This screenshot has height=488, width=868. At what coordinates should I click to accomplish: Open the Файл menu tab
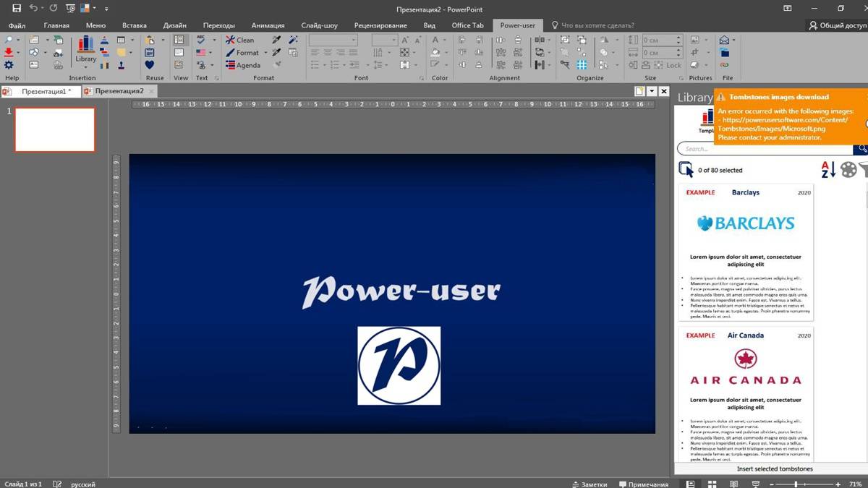pos(17,25)
